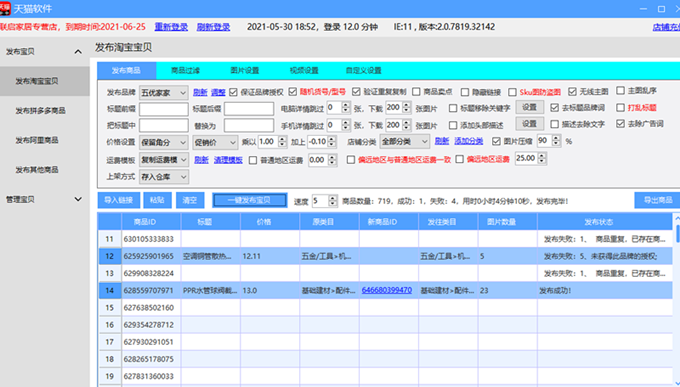Decrease the 偏远地区运费 value with the down arrow

(x=542, y=161)
